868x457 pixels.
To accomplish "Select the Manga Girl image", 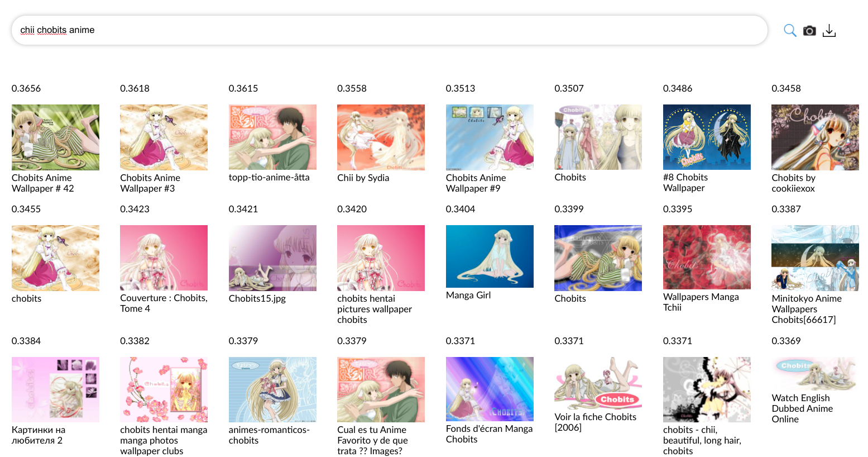I will [x=490, y=256].
